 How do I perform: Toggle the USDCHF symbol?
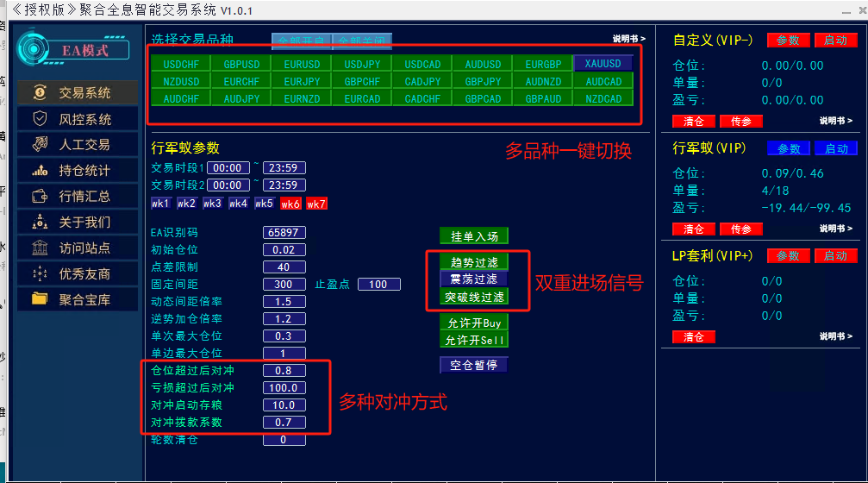point(181,64)
